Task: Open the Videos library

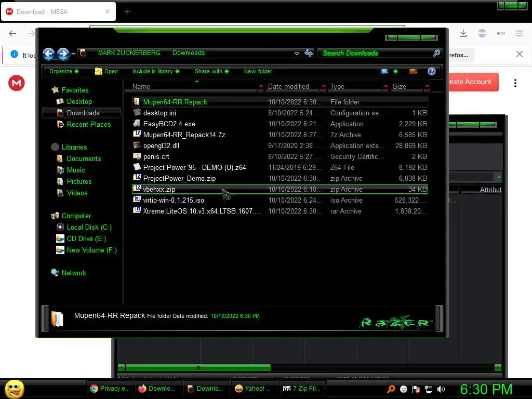Action: [x=77, y=193]
